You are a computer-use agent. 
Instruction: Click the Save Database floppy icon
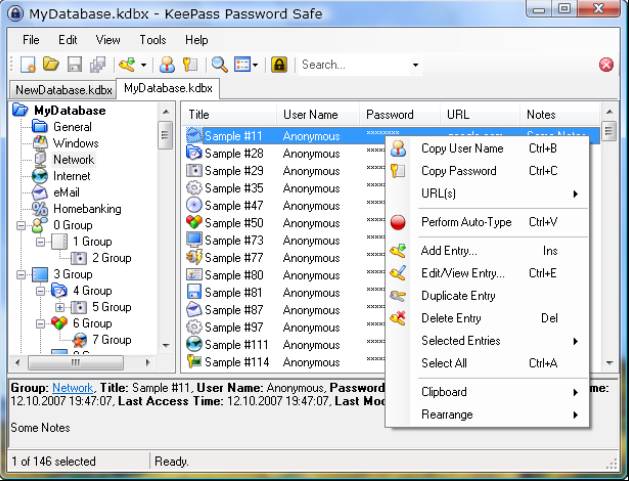[75, 64]
